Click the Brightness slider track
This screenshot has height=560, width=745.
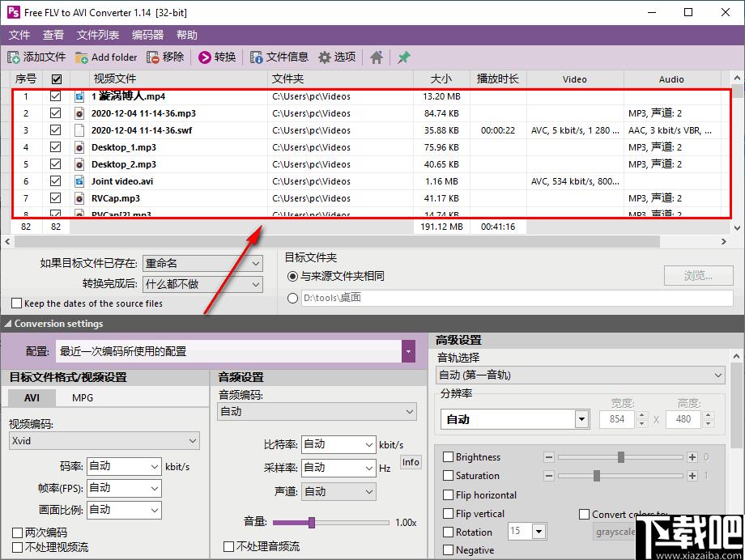[x=620, y=457]
